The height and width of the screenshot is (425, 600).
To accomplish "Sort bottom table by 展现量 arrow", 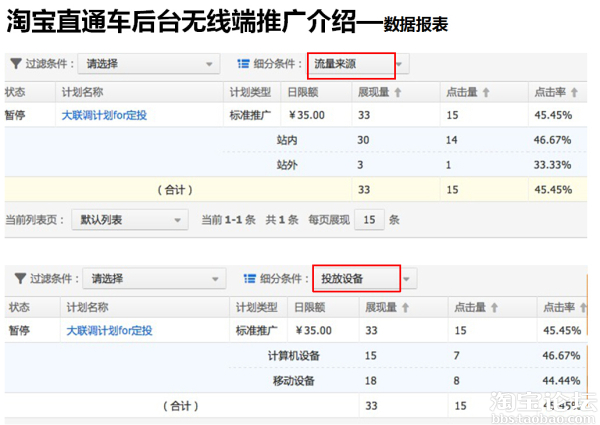I will pos(406,307).
